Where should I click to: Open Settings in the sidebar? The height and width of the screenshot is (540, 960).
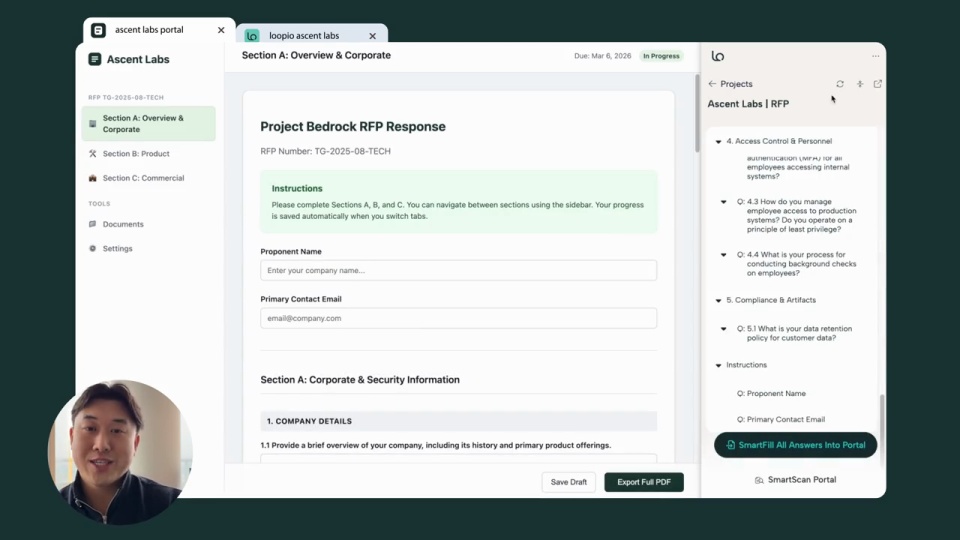click(149, 249)
